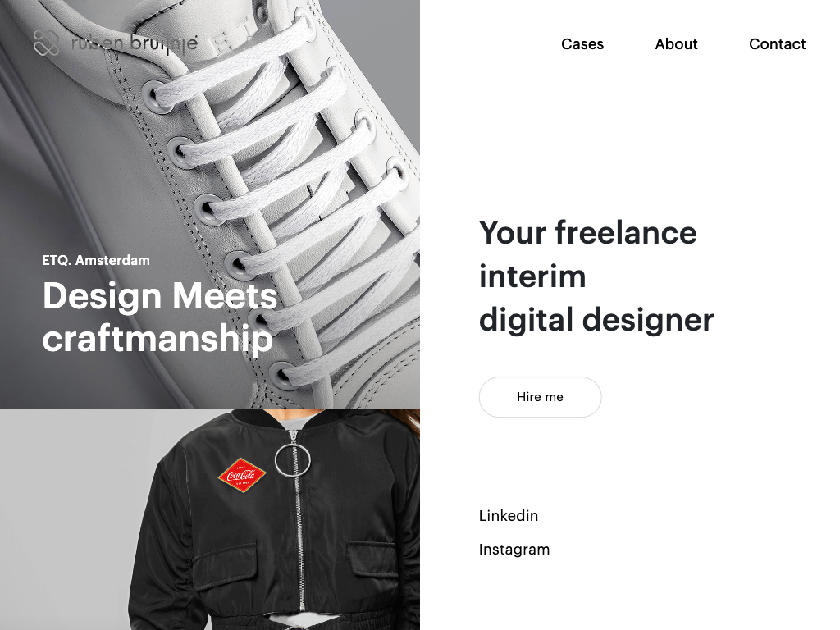This screenshot has width=840, height=630.
Task: Click the Hire me button
Action: (540, 397)
